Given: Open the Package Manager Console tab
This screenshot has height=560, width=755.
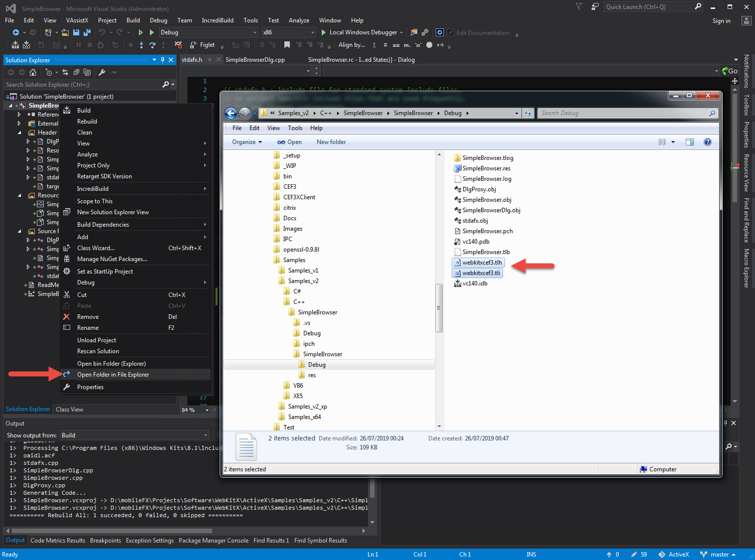Looking at the screenshot, I should [214, 541].
